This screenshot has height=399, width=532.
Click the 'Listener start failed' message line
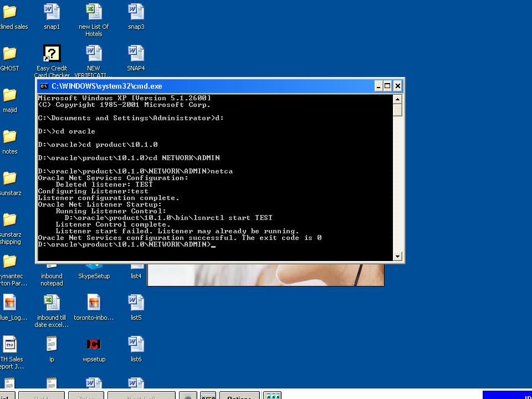(177, 231)
